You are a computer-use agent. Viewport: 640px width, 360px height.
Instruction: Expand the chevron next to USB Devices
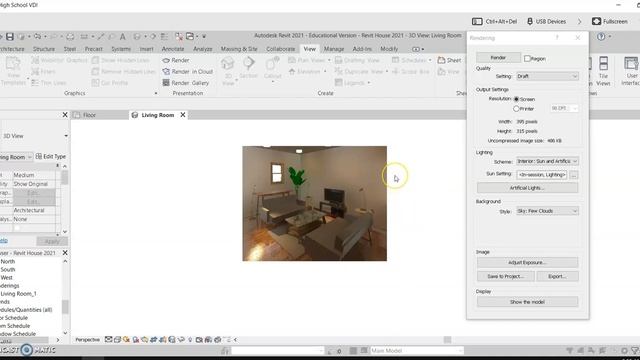click(579, 21)
